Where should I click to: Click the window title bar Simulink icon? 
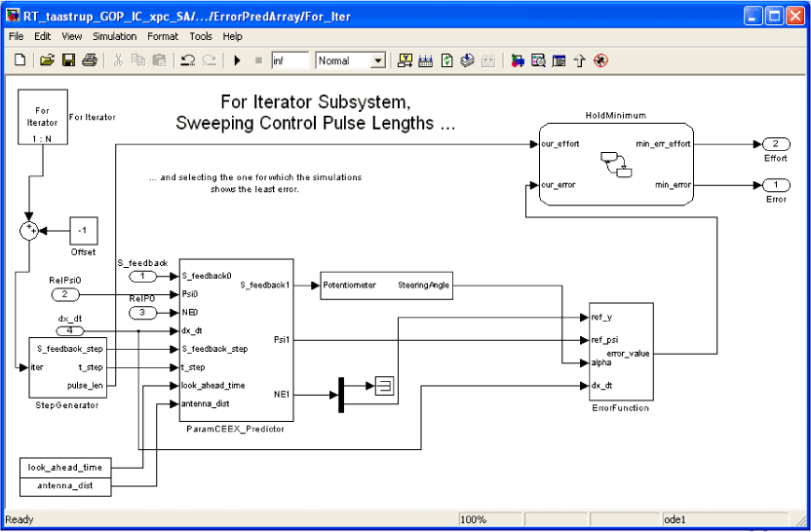click(13, 16)
